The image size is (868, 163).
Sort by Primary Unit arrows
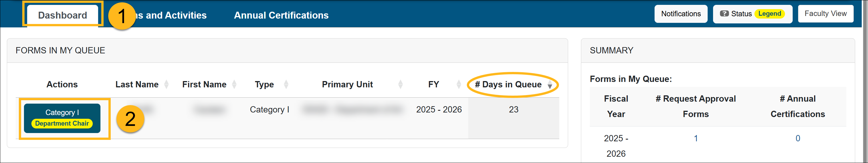(400, 84)
